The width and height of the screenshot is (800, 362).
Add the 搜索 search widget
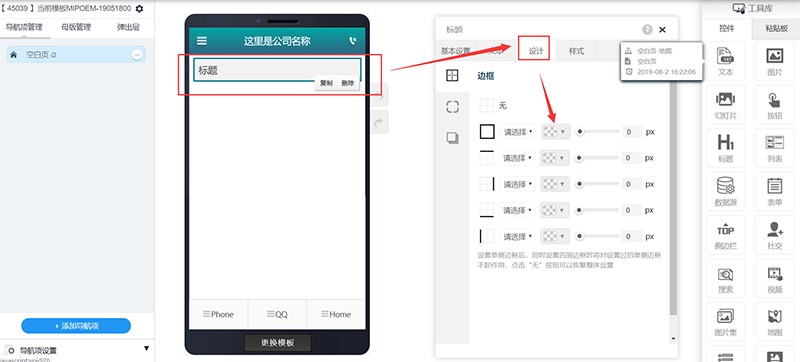[x=725, y=278]
